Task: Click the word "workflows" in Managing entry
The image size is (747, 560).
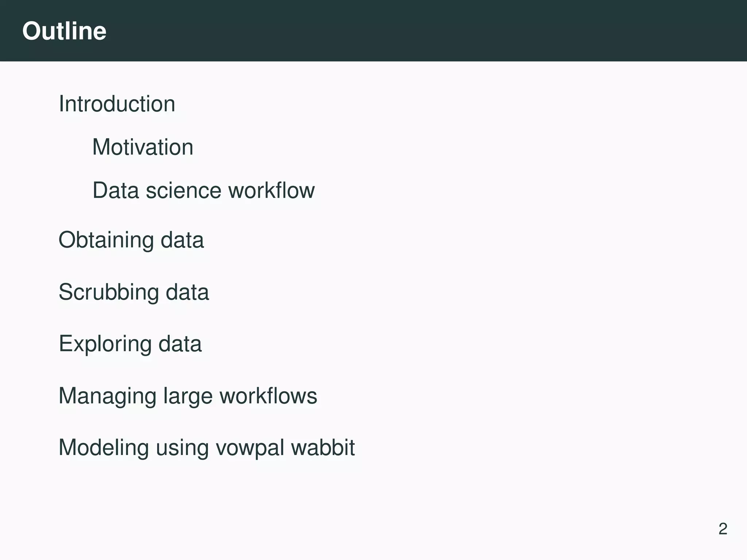Action: pyautogui.click(x=268, y=396)
